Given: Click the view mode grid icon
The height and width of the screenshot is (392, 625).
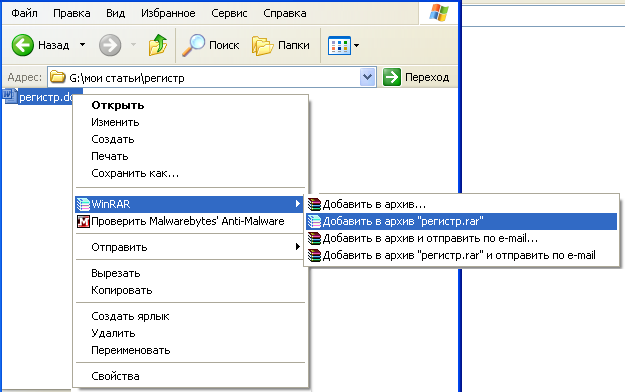Looking at the screenshot, I should point(339,45).
